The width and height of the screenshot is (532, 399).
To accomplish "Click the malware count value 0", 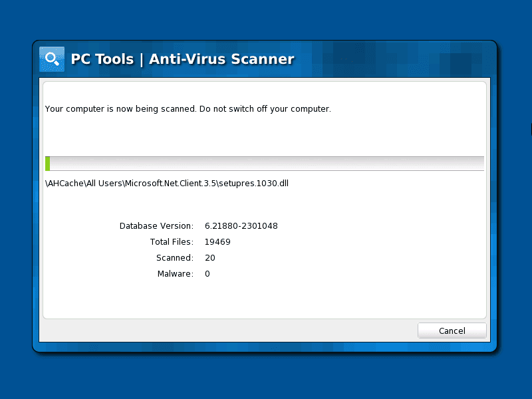I will (x=207, y=274).
